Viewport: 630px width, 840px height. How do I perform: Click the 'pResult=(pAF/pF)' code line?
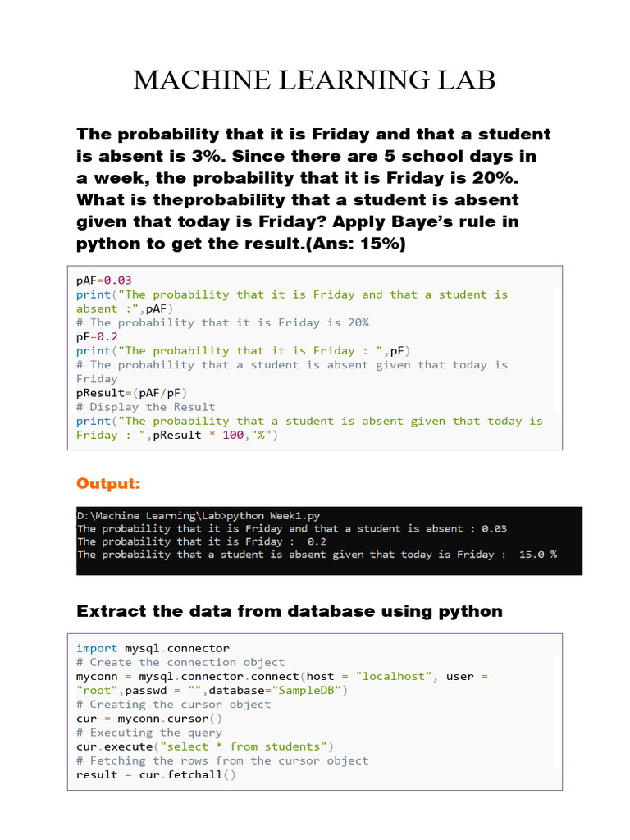[129, 393]
